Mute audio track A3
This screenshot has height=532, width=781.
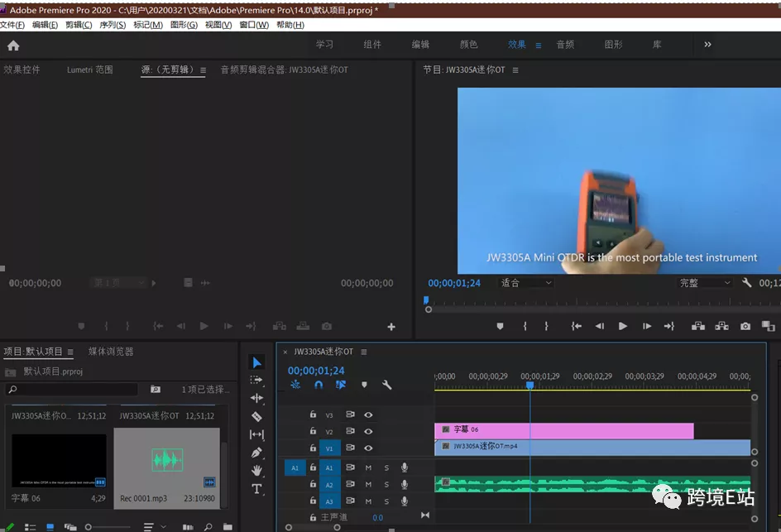coord(368,501)
